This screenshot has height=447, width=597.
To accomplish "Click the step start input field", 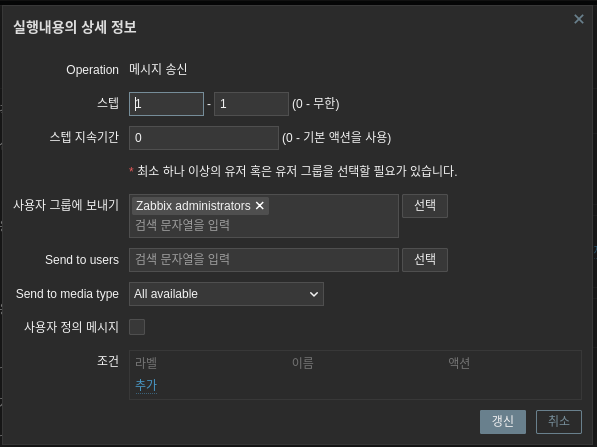I will [166, 104].
